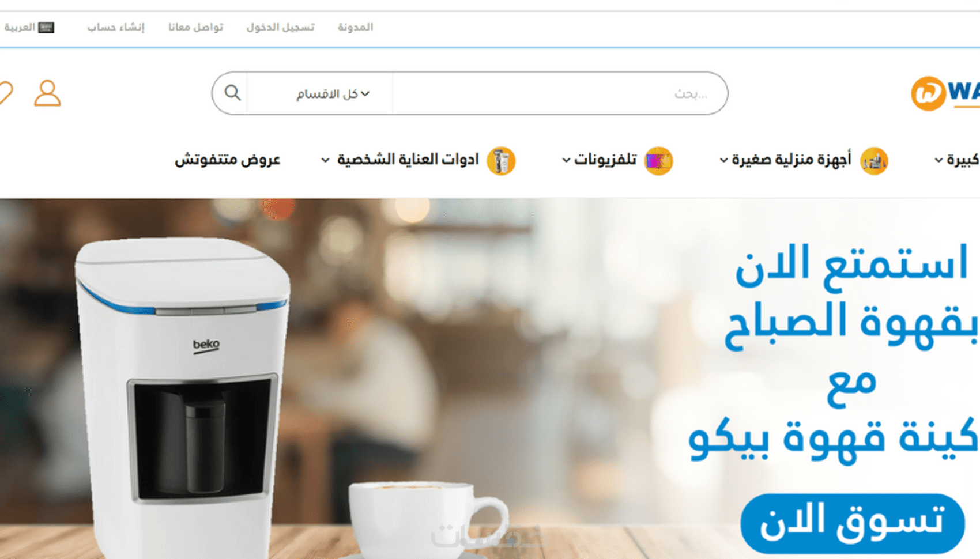Open the المدونة blog link

pyautogui.click(x=355, y=27)
